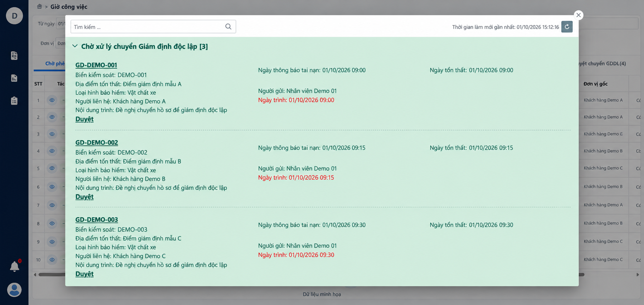
Task: Open the notification bell in the sidebar
Action: pyautogui.click(x=14, y=266)
